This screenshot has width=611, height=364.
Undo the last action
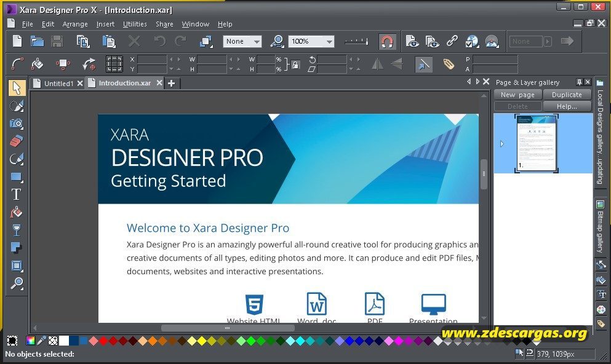pyautogui.click(x=160, y=41)
